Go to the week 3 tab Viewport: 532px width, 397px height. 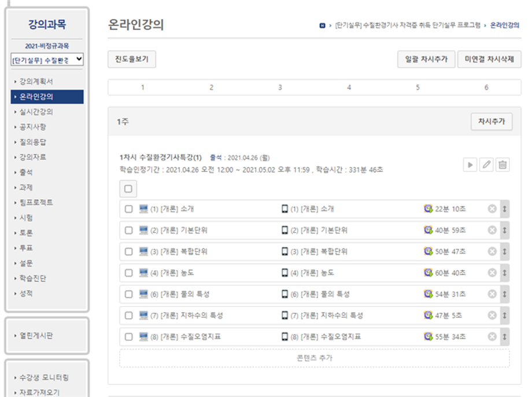[280, 87]
